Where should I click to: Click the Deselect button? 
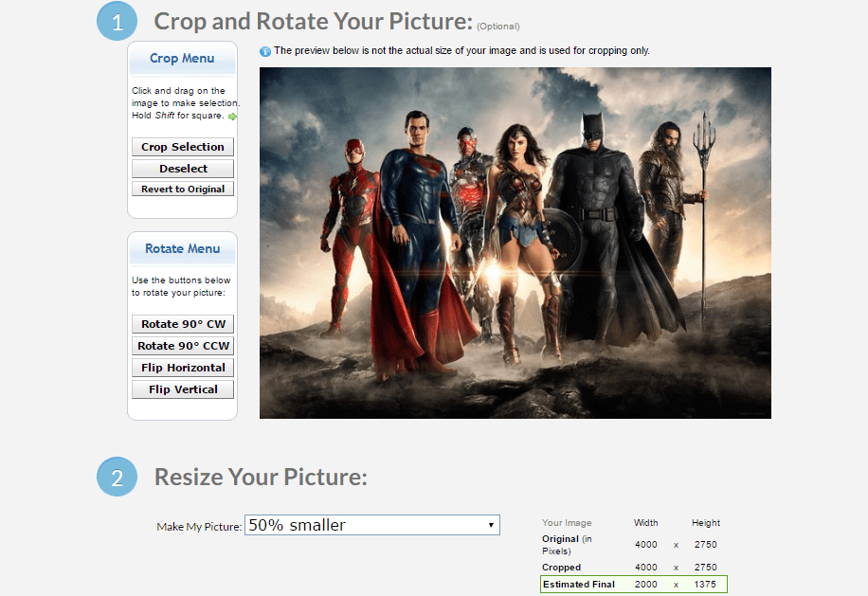[x=183, y=169]
